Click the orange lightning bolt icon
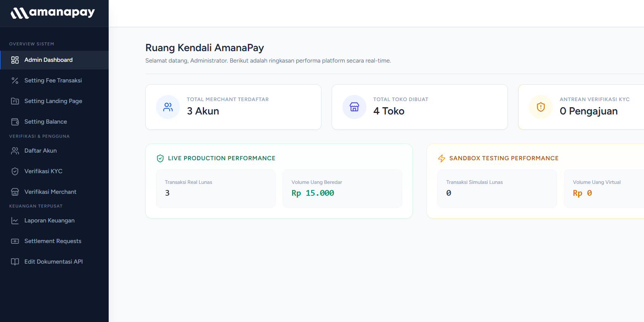Viewport: 644px width, 322px height. (x=442, y=158)
